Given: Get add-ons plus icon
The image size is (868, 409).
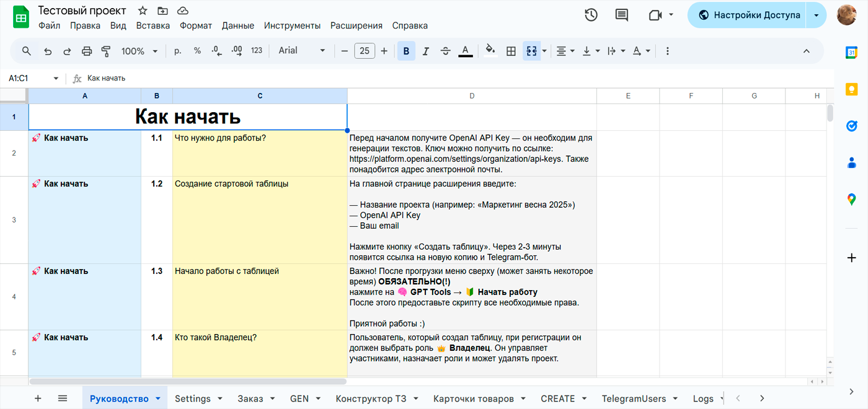Looking at the screenshot, I should tap(851, 257).
